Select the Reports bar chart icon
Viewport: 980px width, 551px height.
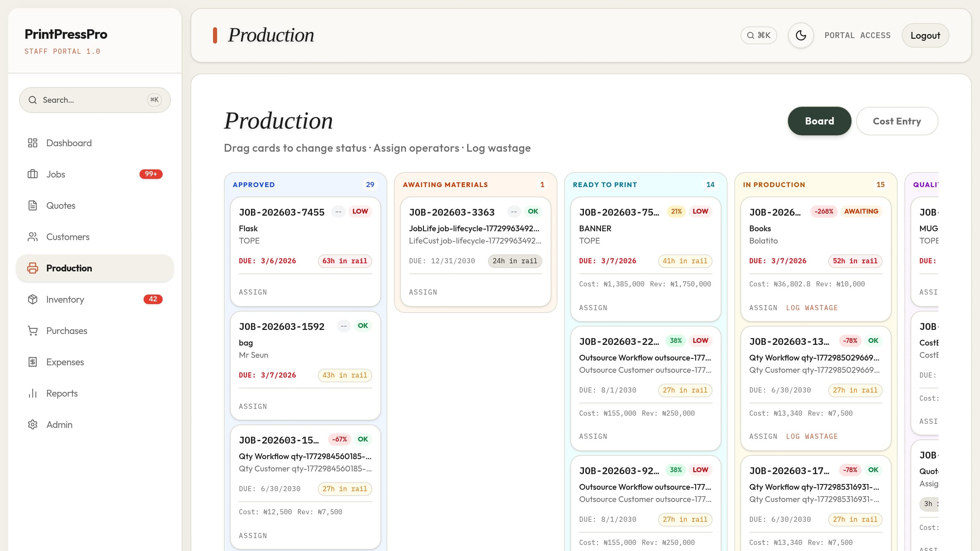pos(32,393)
